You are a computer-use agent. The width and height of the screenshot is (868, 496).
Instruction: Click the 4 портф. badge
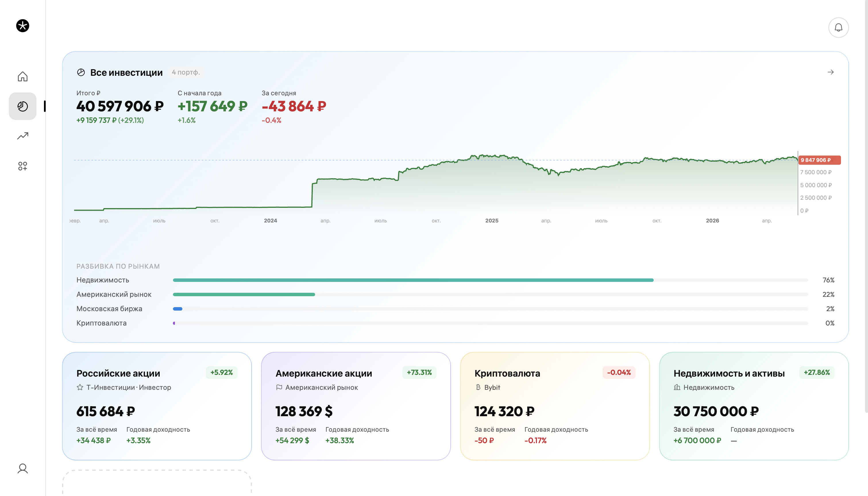click(x=186, y=72)
